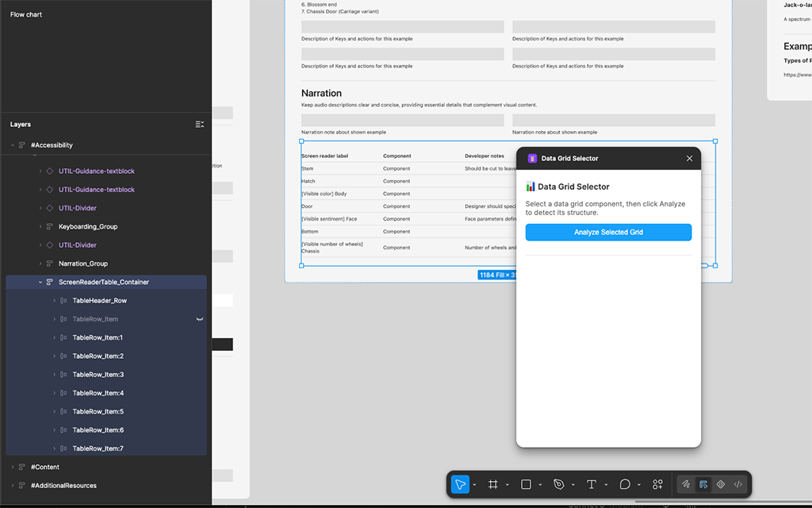Image resolution: width=812 pixels, height=508 pixels.
Task: Collapse the #Accessibility layer chevron
Action: pos(13,145)
